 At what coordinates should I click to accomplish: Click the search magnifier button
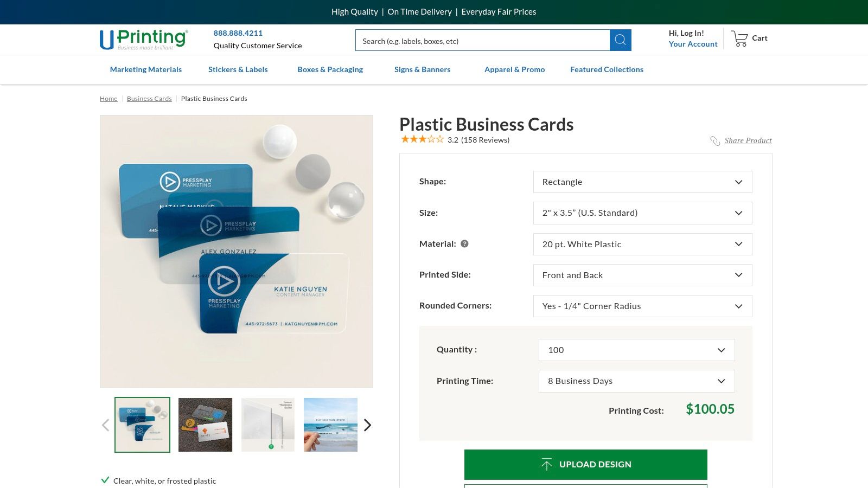tap(621, 40)
